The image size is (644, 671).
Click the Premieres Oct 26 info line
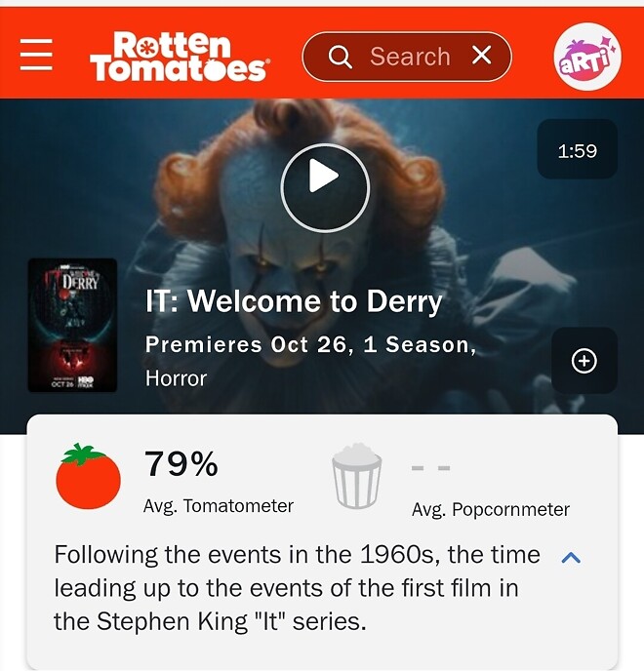pyautogui.click(x=310, y=344)
